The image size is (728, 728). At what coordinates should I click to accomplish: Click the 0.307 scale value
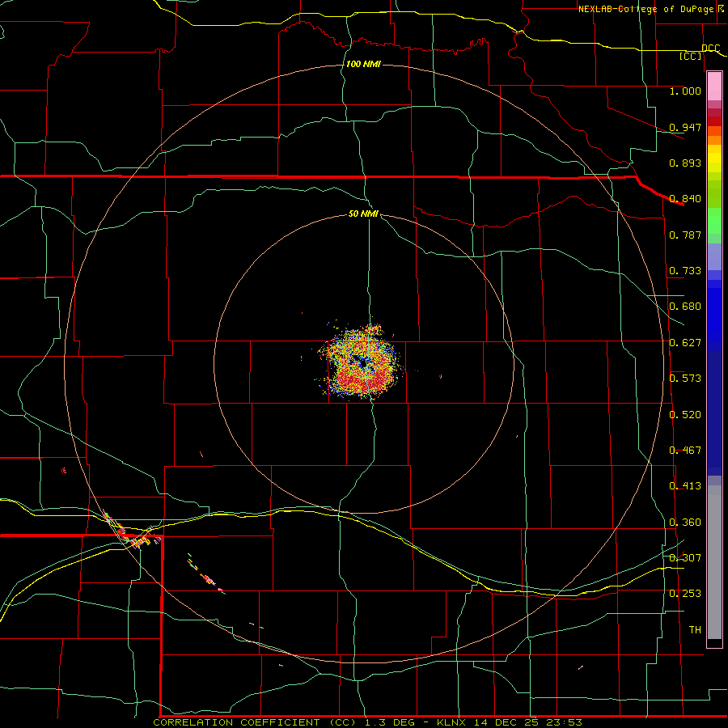[x=685, y=558]
